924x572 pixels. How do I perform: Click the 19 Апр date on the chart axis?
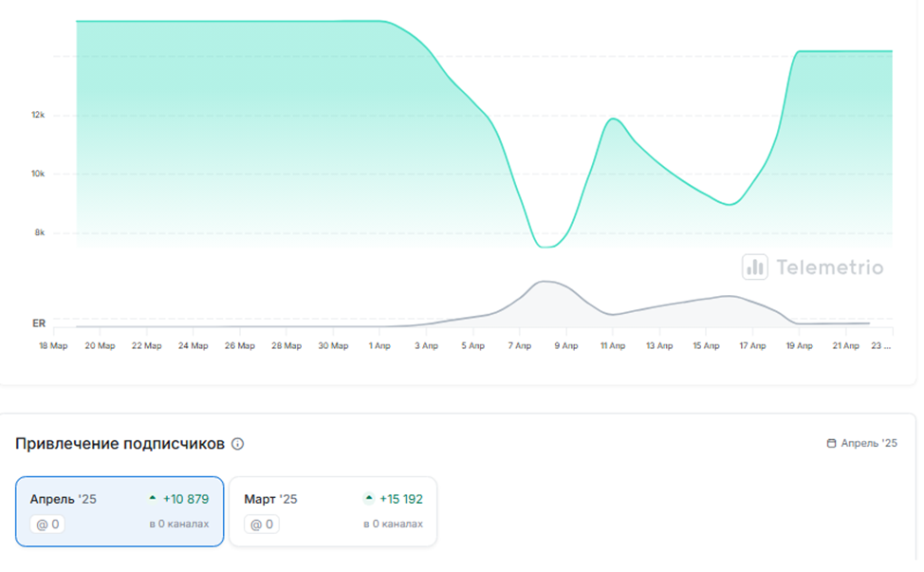[799, 346]
